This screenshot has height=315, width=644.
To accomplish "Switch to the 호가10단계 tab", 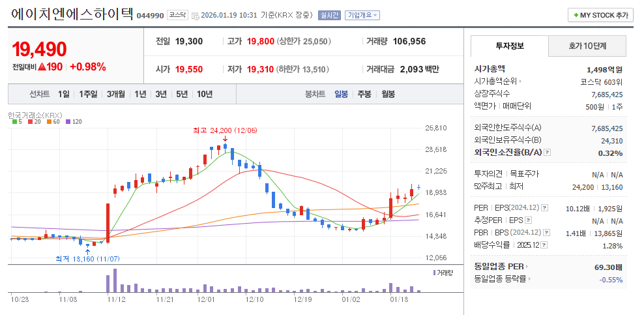I will pos(587,46).
